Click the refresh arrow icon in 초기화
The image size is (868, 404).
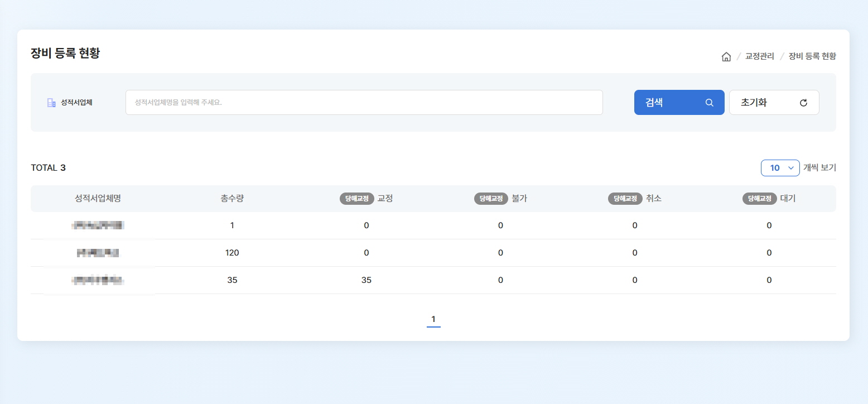tap(803, 103)
